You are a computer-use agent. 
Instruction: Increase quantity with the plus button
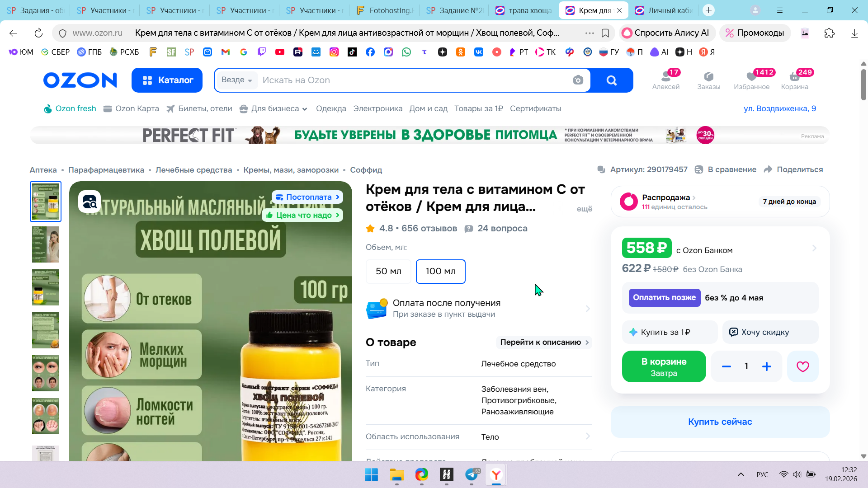pyautogui.click(x=766, y=366)
